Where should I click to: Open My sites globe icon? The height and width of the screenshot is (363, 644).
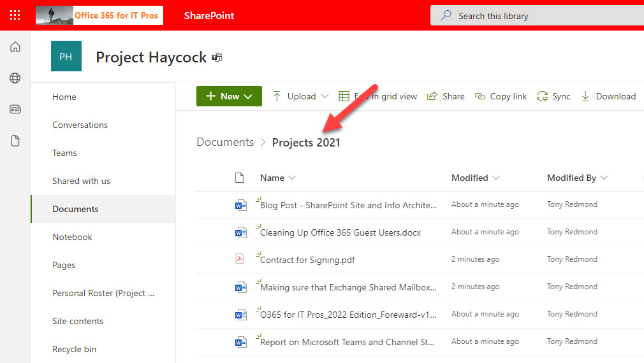click(x=15, y=78)
